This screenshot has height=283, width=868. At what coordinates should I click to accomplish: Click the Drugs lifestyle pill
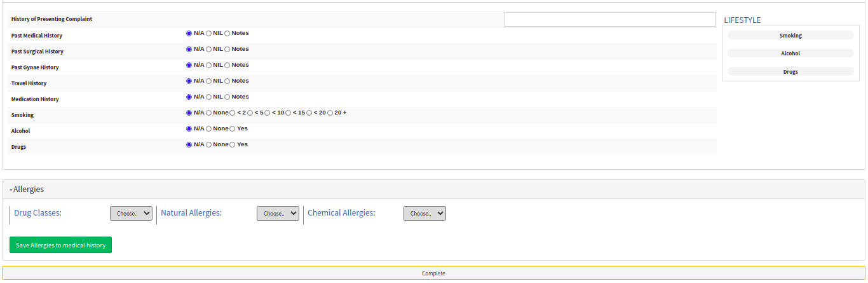(x=790, y=72)
